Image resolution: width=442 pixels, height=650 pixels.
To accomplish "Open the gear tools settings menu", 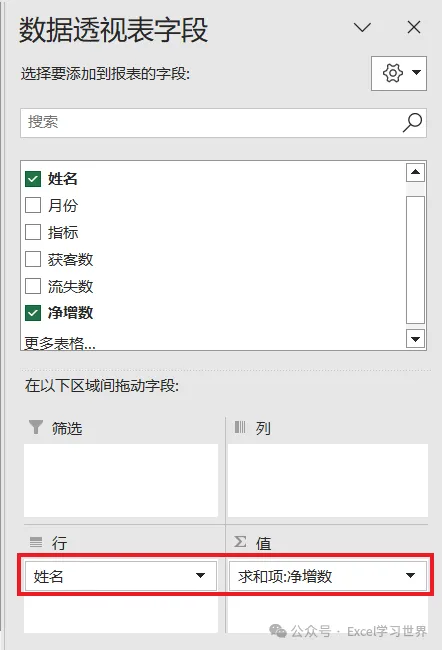I will (399, 73).
